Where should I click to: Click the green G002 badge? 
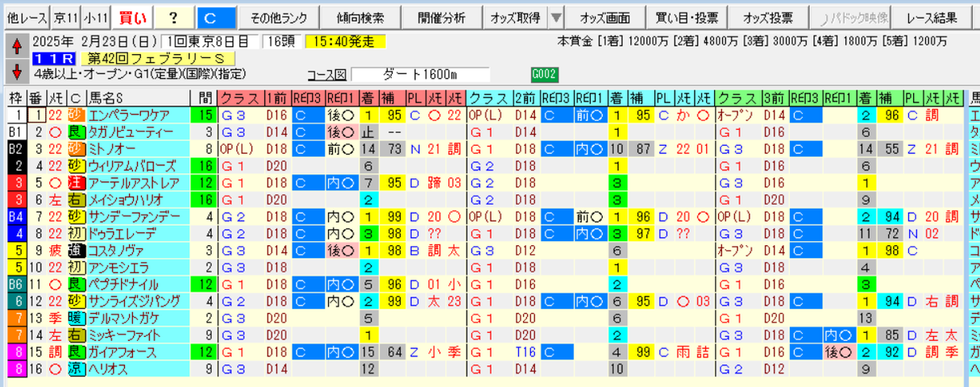coord(544,75)
